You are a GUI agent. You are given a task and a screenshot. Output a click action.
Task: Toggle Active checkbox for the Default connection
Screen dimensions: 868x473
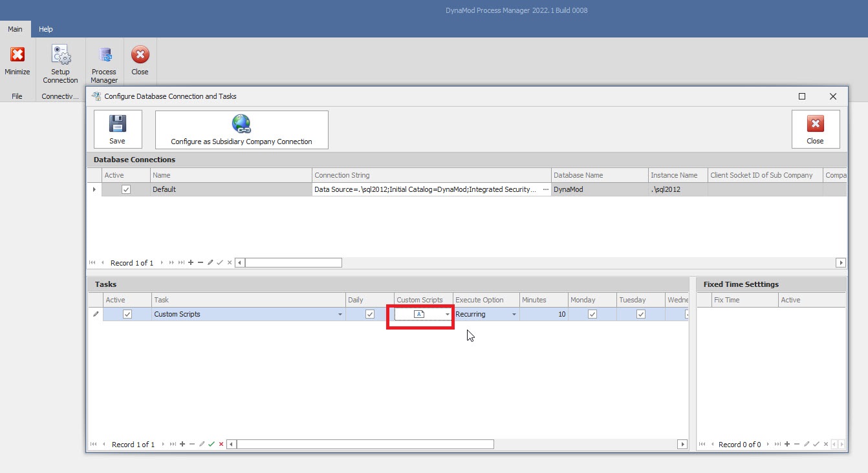pos(126,189)
